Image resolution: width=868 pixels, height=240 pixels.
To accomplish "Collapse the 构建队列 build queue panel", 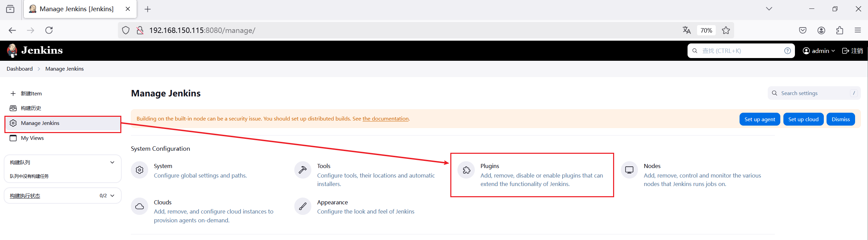I will (x=112, y=162).
